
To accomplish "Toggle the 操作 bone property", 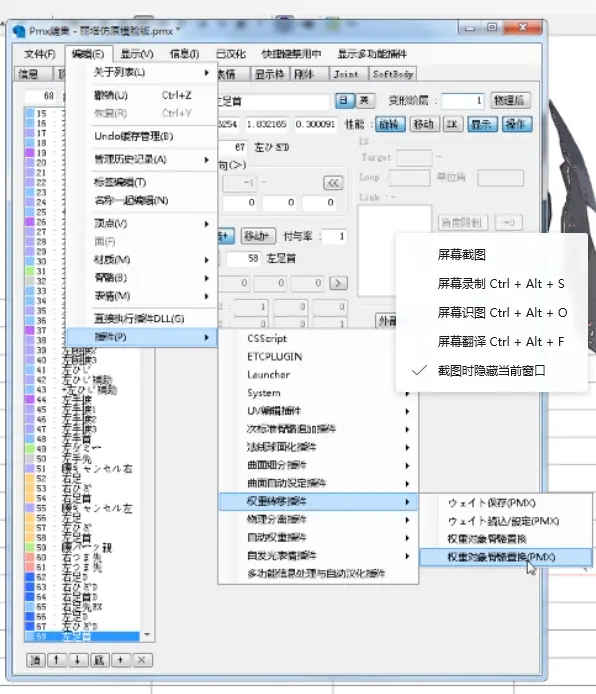I will (516, 124).
